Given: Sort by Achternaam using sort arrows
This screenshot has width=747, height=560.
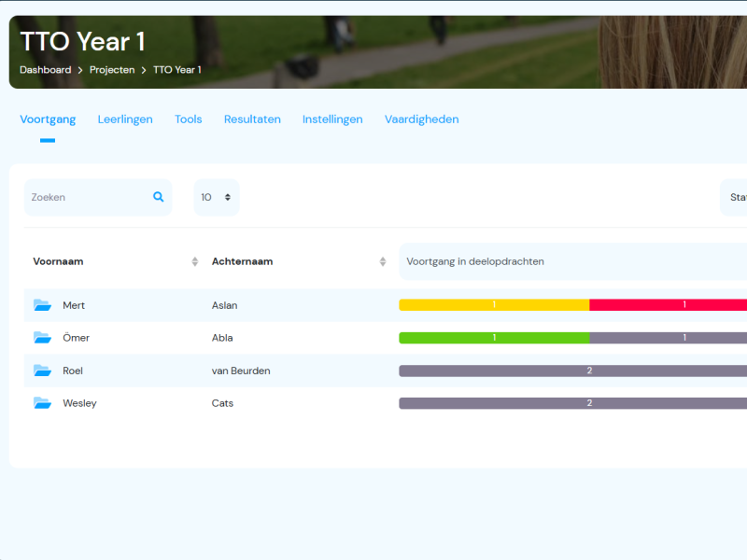Looking at the screenshot, I should (383, 261).
